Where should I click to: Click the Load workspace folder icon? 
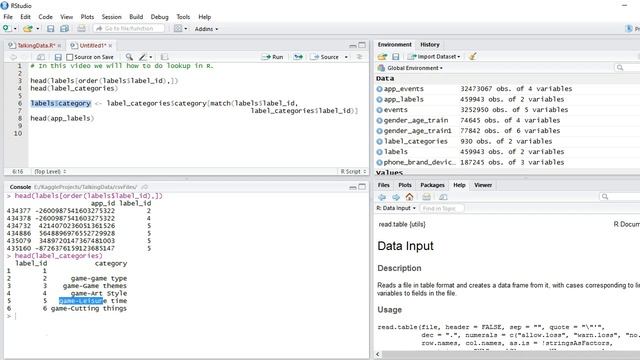coord(382,57)
